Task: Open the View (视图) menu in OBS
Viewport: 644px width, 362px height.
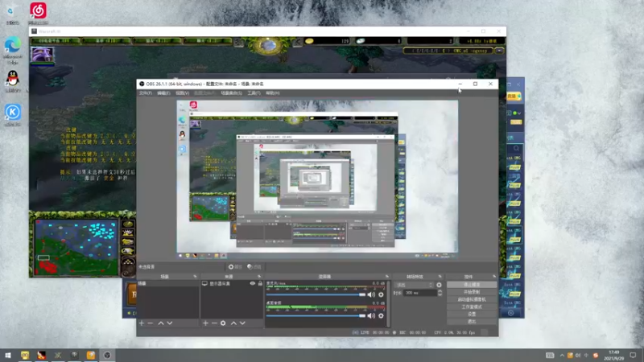Action: pos(182,93)
